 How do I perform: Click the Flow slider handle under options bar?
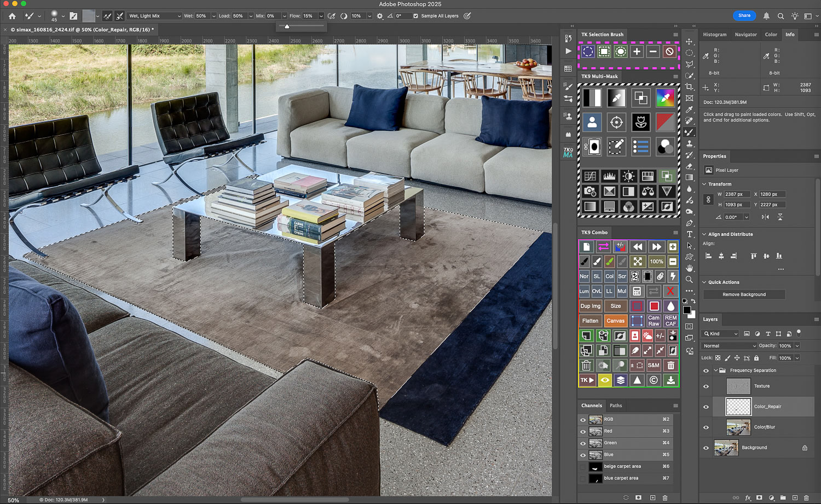[x=286, y=26]
